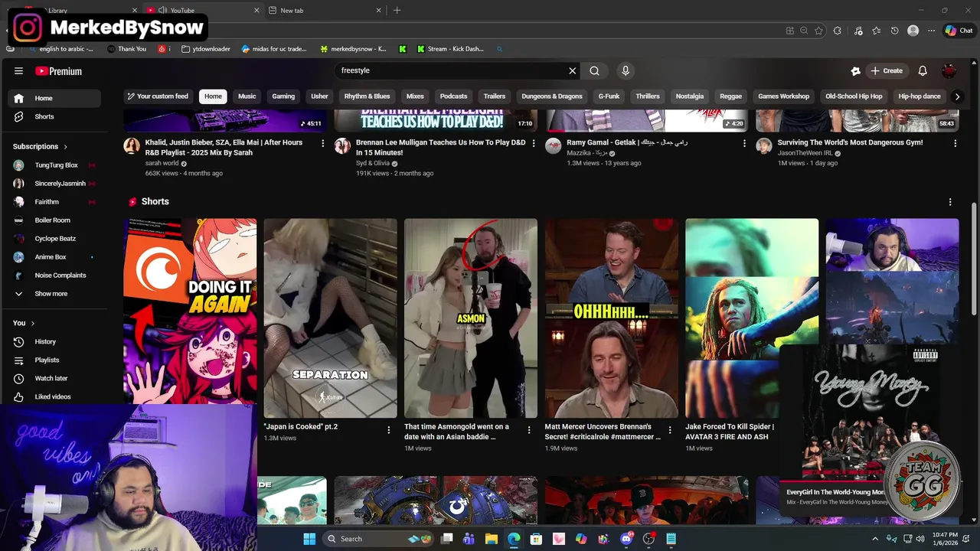The height and width of the screenshot is (551, 980).
Task: Click the Create button
Action: pos(887,70)
